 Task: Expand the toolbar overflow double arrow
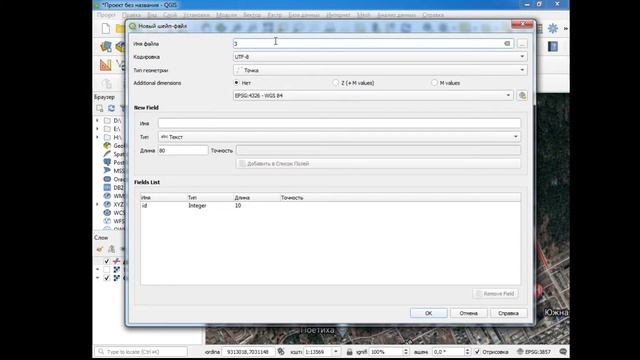coord(566,29)
